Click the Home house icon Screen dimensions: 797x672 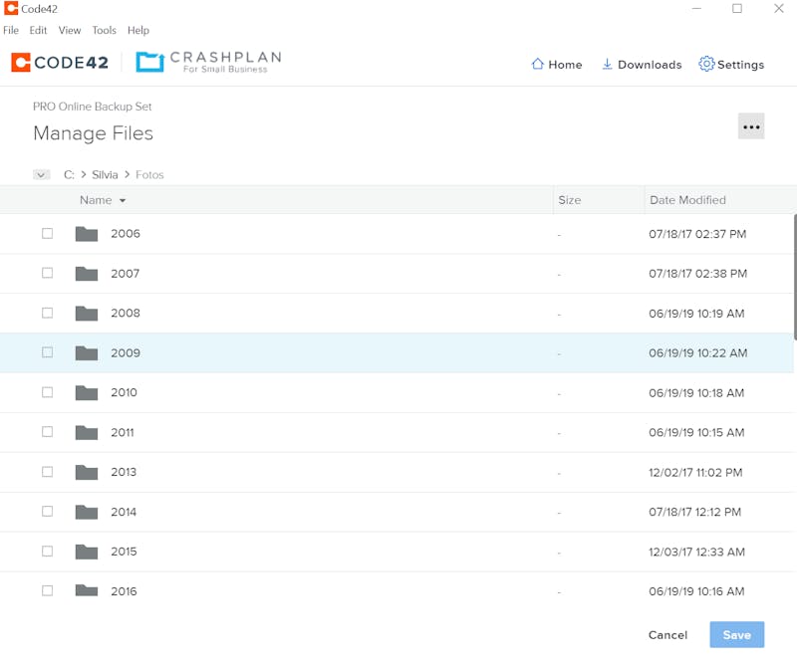[x=537, y=64]
